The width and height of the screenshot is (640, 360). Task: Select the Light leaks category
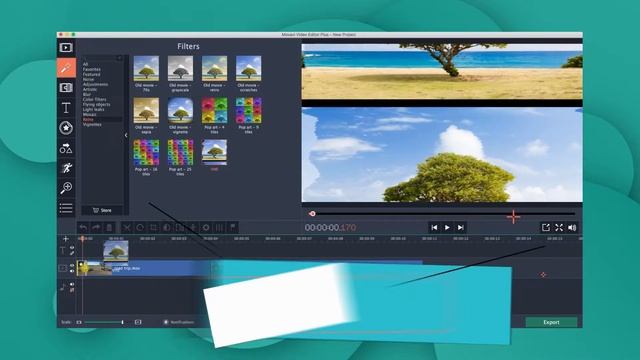93,109
